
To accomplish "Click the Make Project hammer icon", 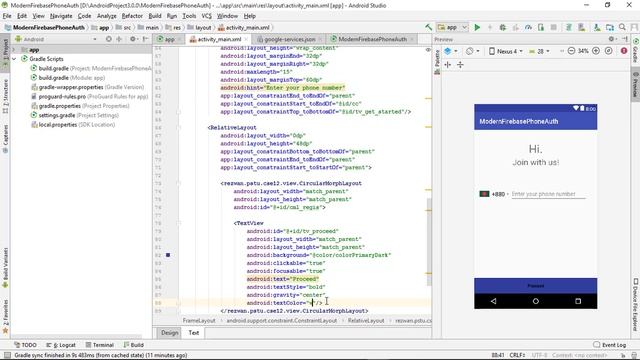I will (x=428, y=27).
